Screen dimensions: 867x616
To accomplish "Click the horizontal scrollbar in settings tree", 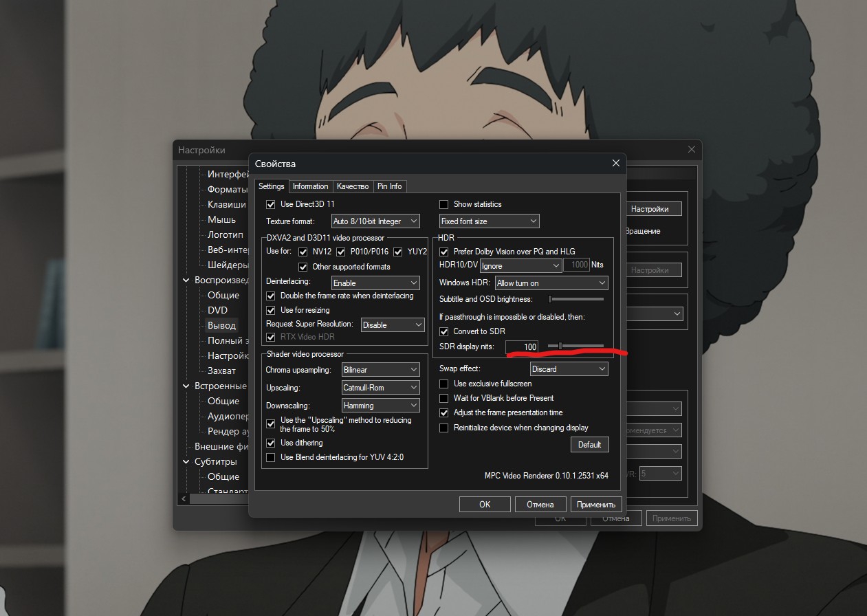I will pyautogui.click(x=219, y=498).
